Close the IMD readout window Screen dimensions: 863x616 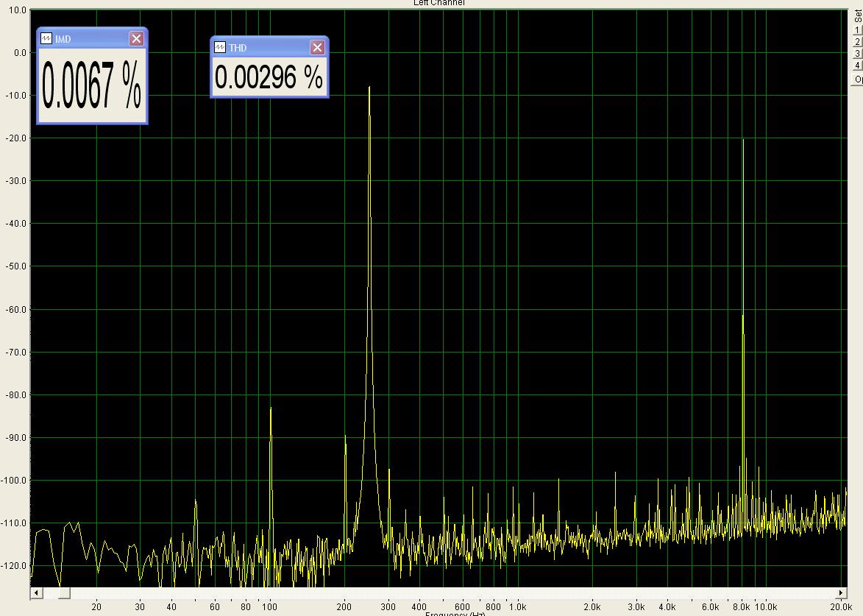[136, 38]
